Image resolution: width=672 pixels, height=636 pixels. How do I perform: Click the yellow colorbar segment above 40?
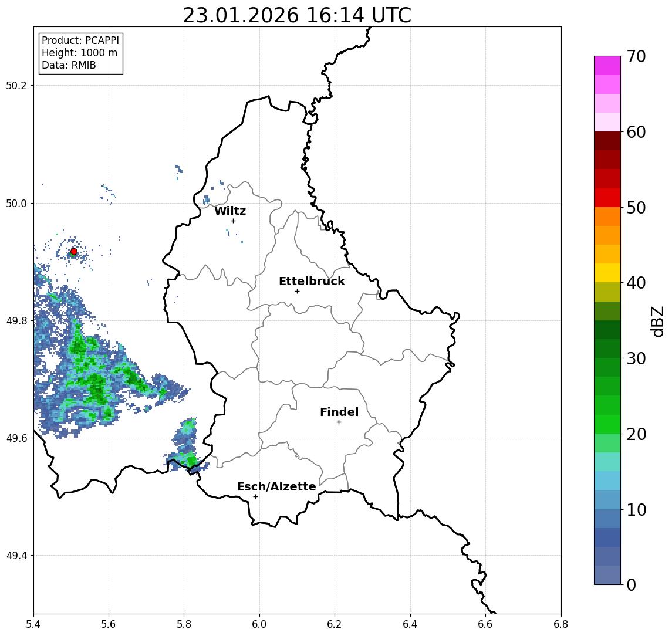pyautogui.click(x=607, y=273)
